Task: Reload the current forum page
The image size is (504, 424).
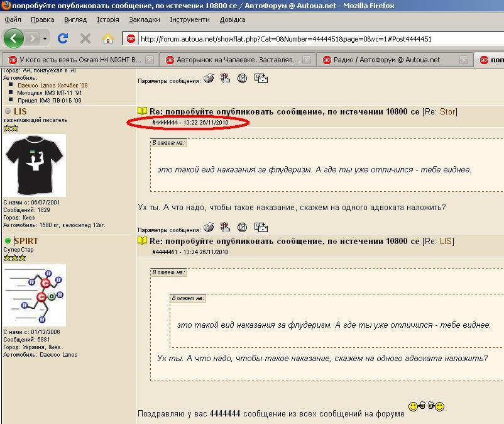Action: [63, 39]
